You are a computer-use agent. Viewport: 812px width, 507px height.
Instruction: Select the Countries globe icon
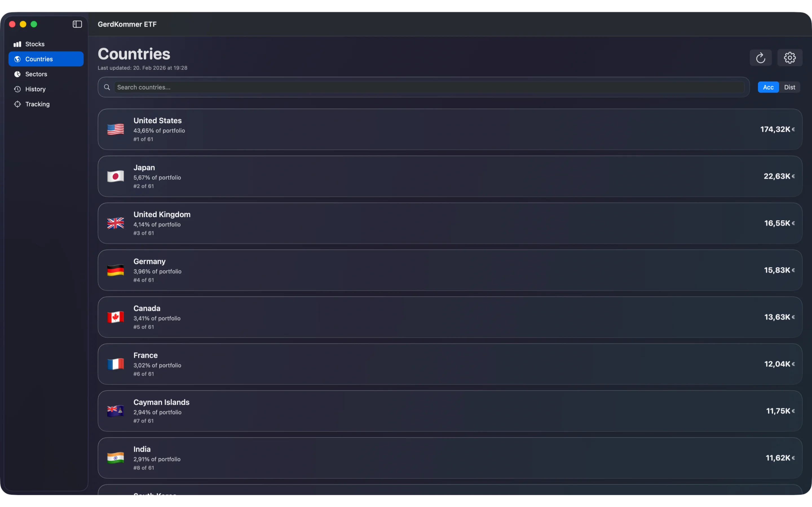coord(17,59)
